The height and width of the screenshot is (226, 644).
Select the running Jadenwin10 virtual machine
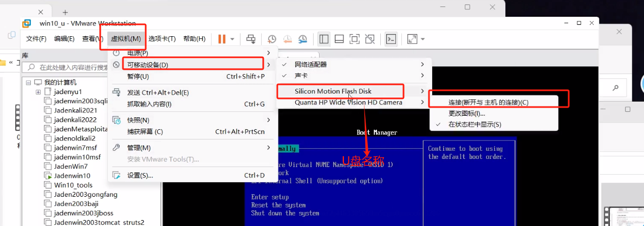(x=72, y=176)
